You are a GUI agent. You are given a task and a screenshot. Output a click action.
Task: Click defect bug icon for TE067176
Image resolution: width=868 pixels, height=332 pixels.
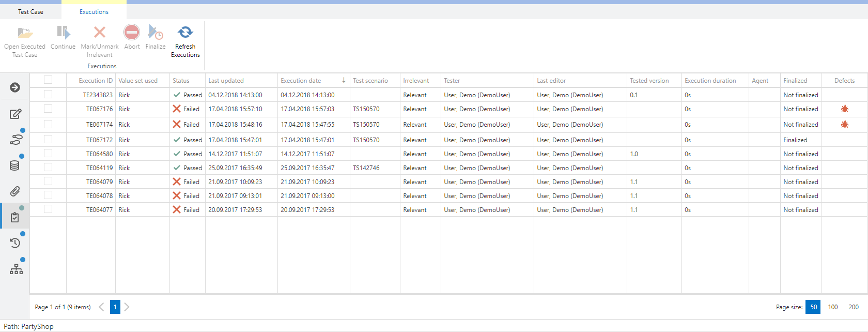point(844,109)
